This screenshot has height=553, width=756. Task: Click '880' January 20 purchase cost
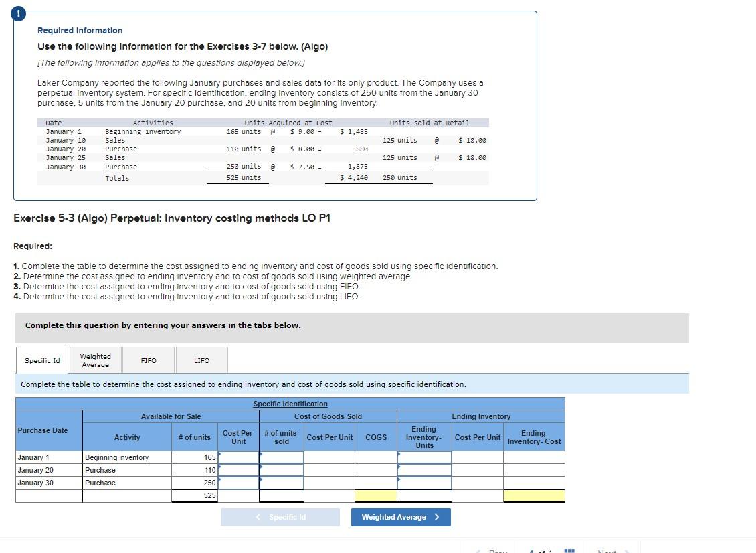coord(361,149)
